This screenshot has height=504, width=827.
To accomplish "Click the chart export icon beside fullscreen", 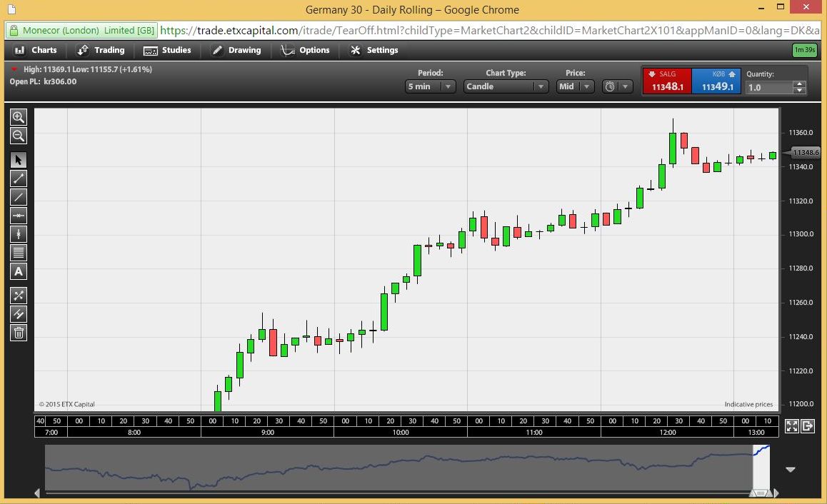I will [808, 426].
